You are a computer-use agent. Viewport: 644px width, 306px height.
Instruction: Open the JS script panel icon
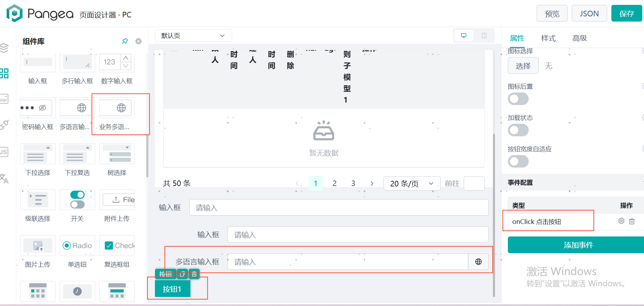(x=4, y=152)
